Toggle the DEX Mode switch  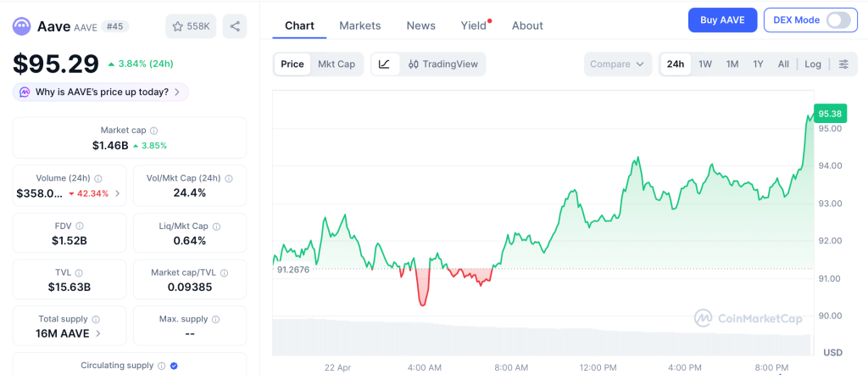pos(837,20)
